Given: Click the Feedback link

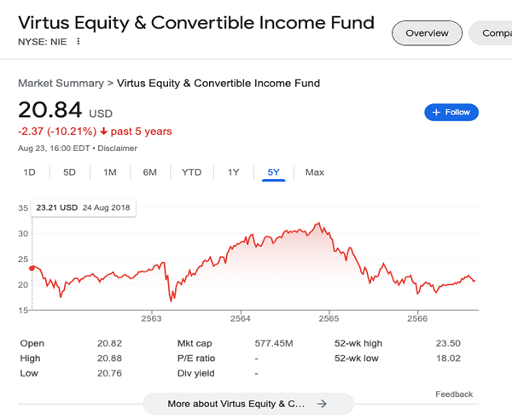Looking at the screenshot, I should pyautogui.click(x=454, y=394).
